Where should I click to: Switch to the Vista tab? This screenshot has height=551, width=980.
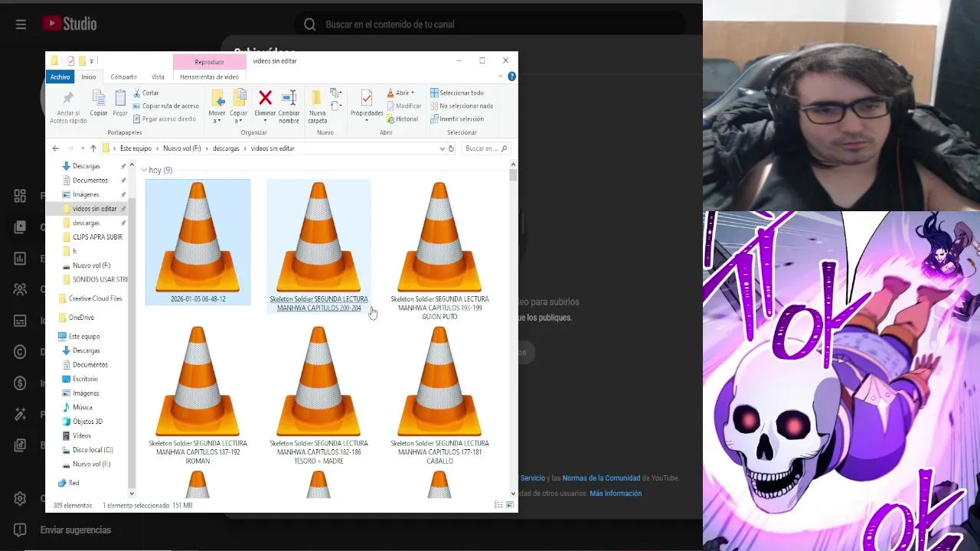[x=158, y=77]
